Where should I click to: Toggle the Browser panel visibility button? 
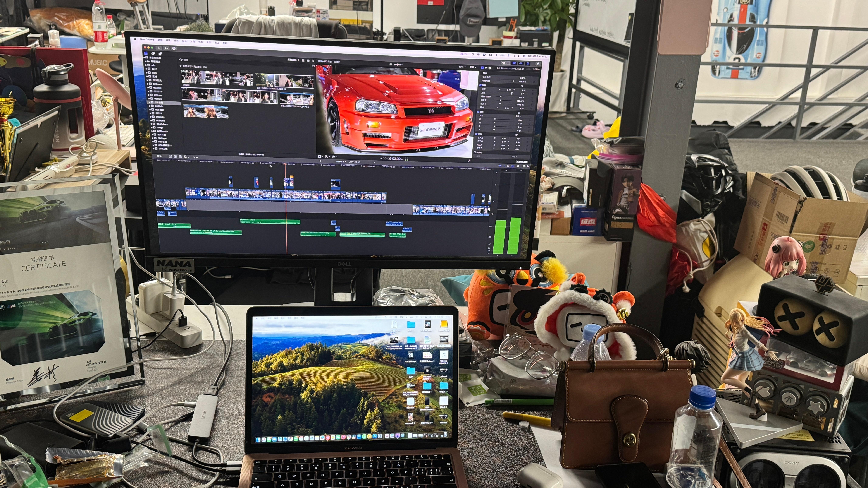(x=514, y=63)
